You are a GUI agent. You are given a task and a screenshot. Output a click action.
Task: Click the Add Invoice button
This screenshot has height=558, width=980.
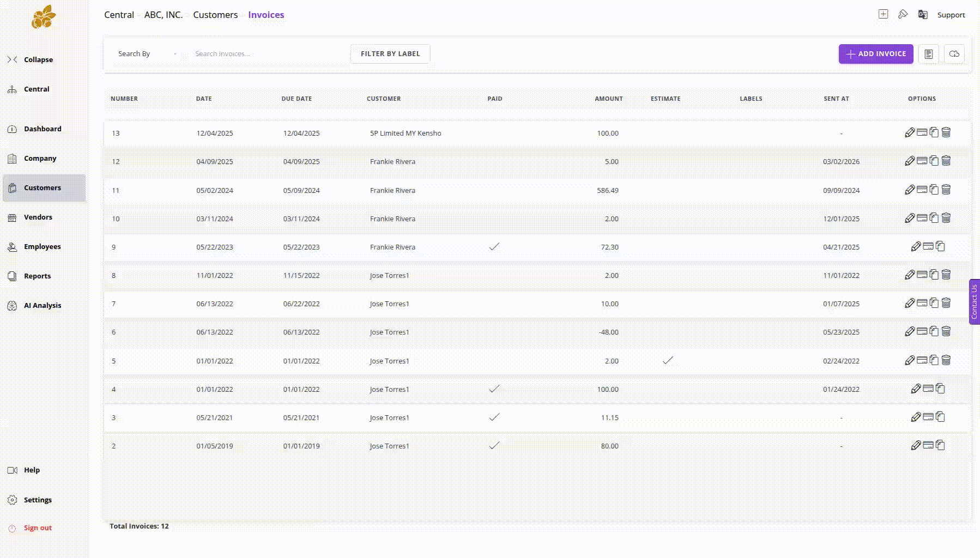875,53
